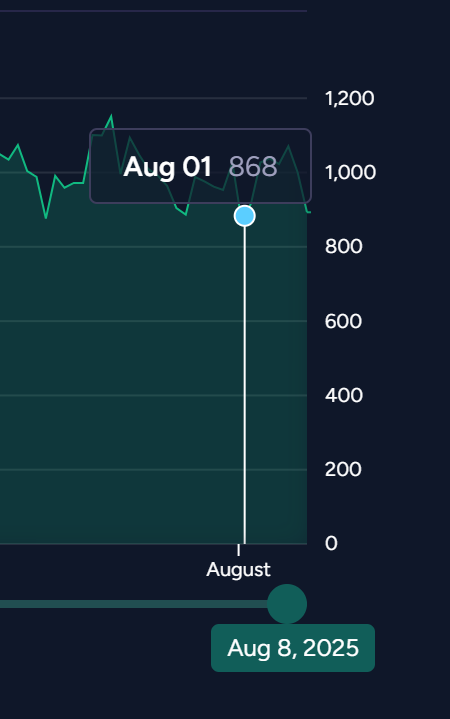Click the round date range slider handle
Image resolution: width=450 pixels, height=719 pixels.
(x=287, y=603)
